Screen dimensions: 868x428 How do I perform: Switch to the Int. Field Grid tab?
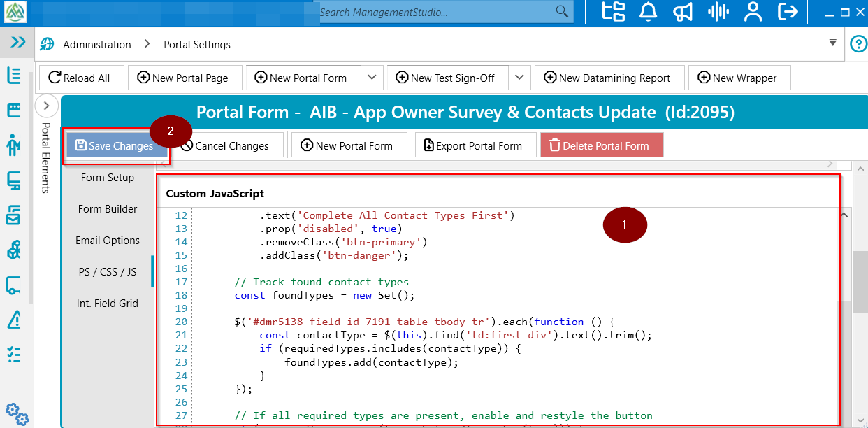click(108, 304)
